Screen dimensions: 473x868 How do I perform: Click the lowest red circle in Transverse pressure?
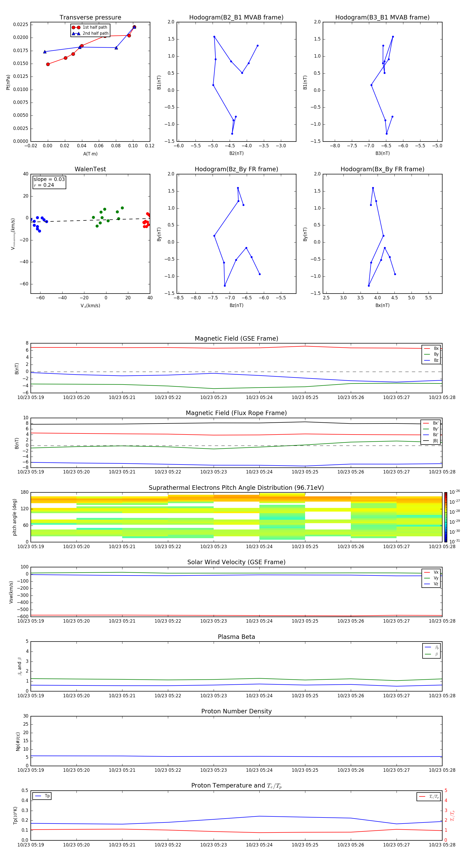coord(48,64)
